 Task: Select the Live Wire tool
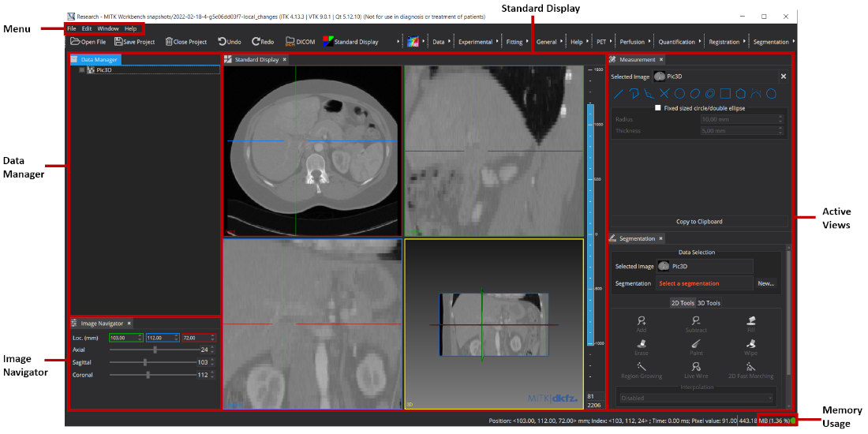click(x=697, y=370)
